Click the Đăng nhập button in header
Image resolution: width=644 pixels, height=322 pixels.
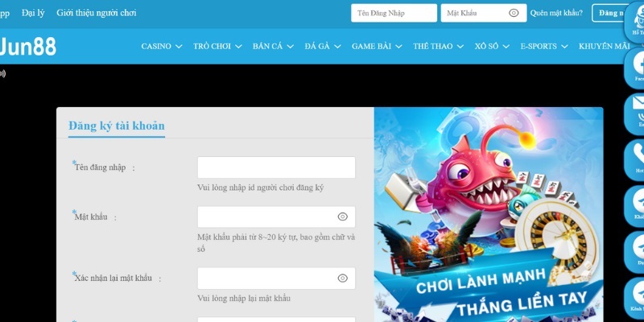pos(609,13)
